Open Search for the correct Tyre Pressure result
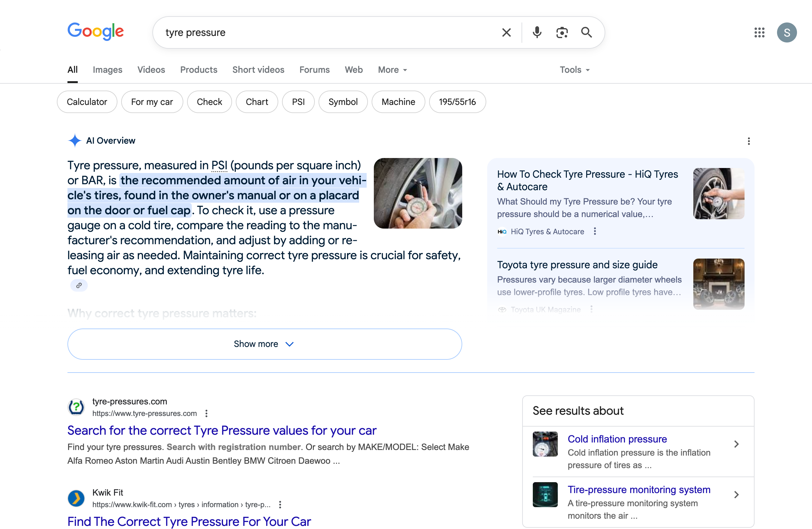 [x=222, y=430]
